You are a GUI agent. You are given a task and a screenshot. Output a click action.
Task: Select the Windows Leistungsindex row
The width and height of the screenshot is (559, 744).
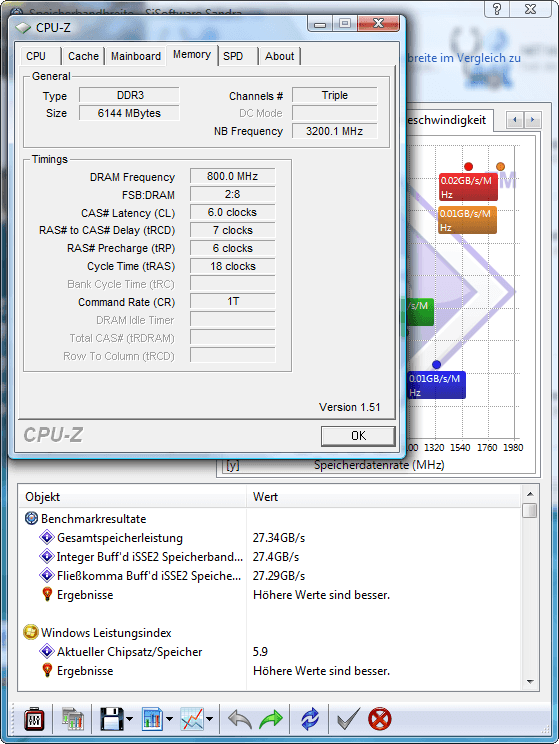270,632
